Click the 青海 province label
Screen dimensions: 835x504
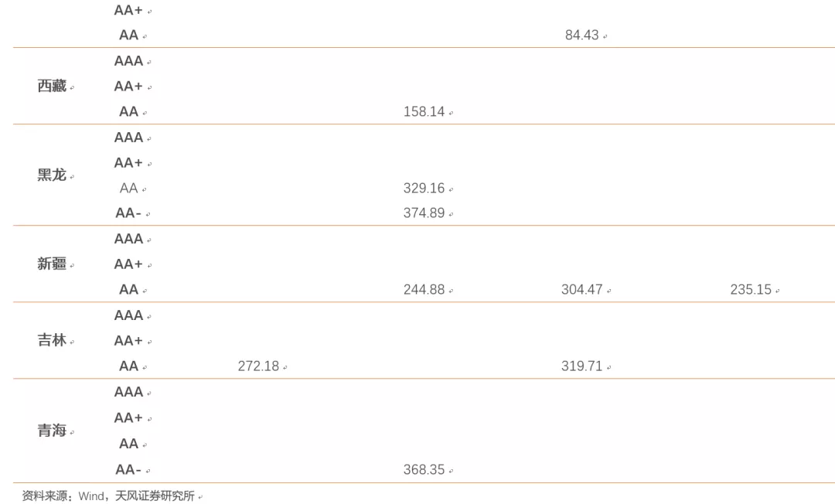tap(52, 430)
